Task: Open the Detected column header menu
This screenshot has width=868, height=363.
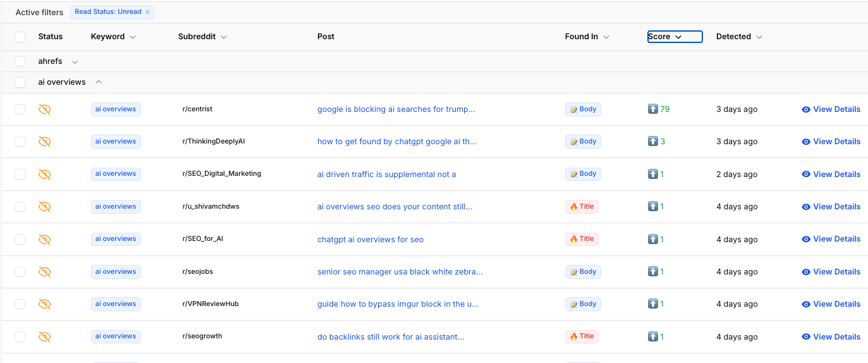Action: pyautogui.click(x=759, y=37)
